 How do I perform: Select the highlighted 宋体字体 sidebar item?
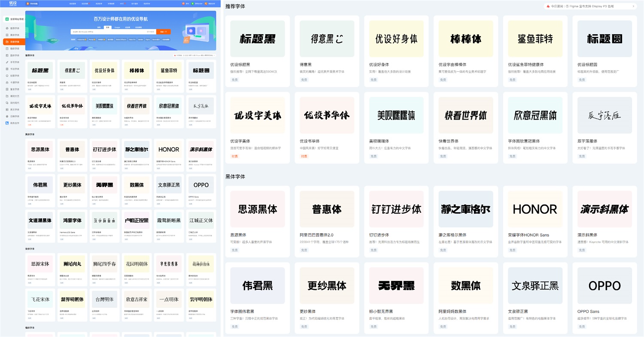[14, 42]
